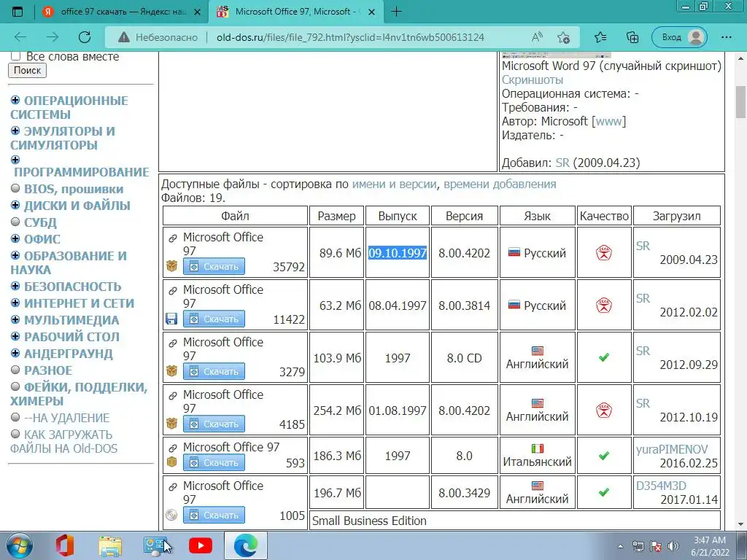Image resolution: width=747 pixels, height=560 pixels.
Task: Click the Read aloud icon in address bar
Action: [x=537, y=37]
